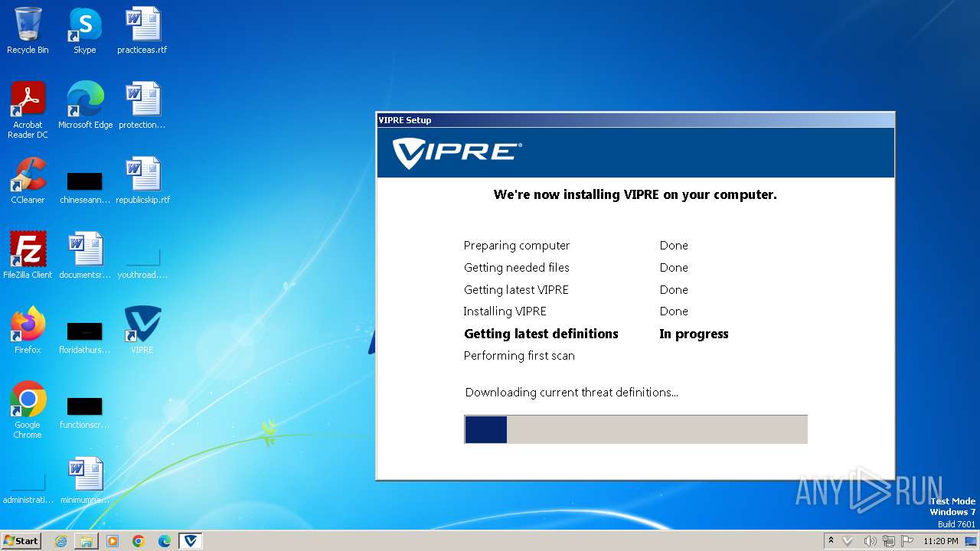Click 'Downloading current threat definitions...' text
Image resolution: width=980 pixels, height=551 pixels.
coord(572,393)
